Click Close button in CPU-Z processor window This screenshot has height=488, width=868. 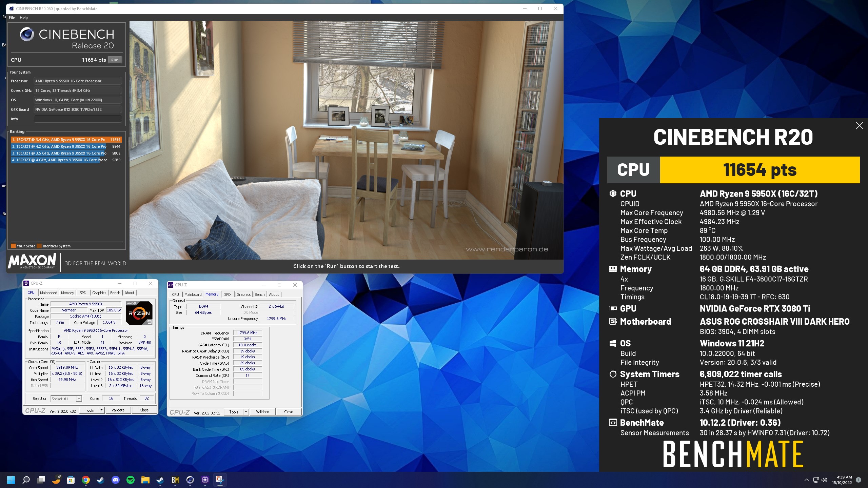click(x=144, y=410)
